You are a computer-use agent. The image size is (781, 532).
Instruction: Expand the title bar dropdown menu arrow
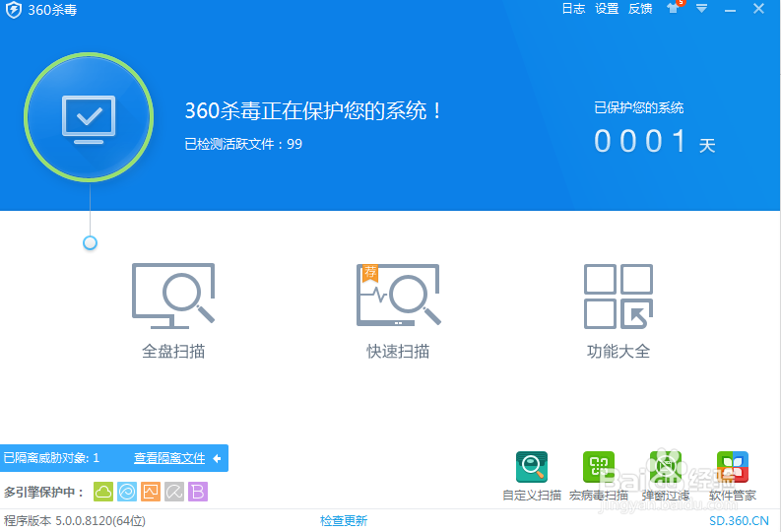pyautogui.click(x=701, y=9)
